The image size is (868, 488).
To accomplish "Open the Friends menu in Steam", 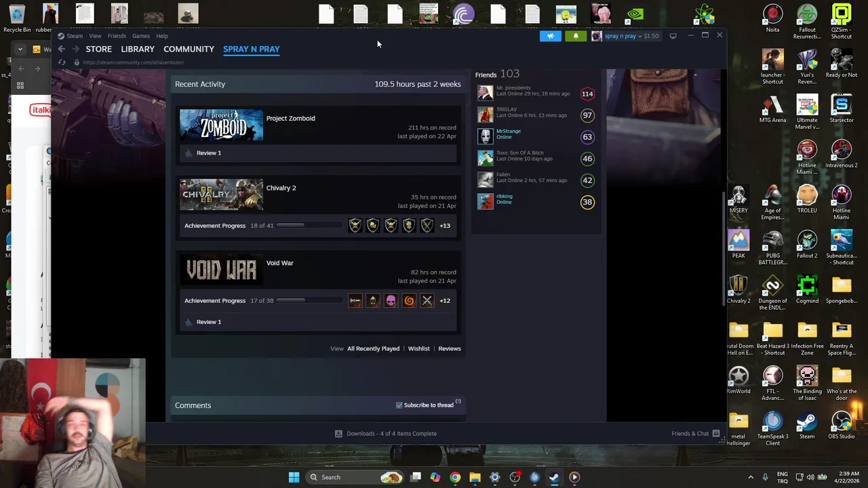I will tap(117, 36).
